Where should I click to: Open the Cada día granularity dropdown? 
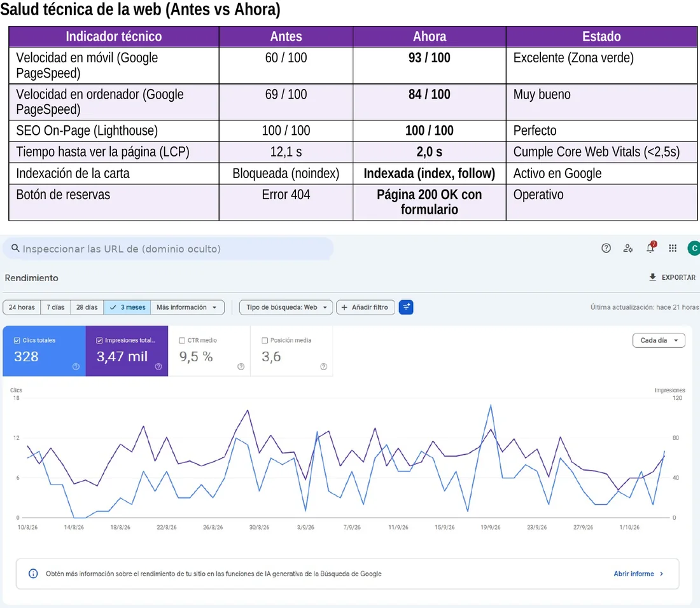(659, 340)
